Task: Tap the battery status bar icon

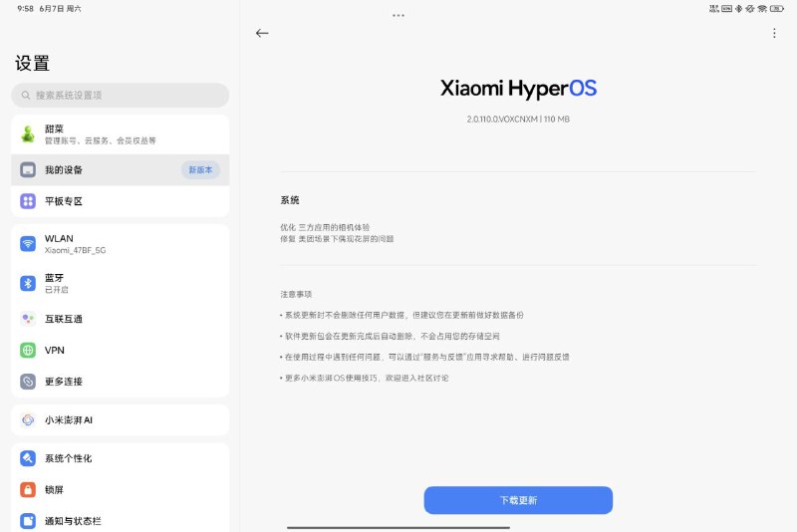Action: click(777, 9)
